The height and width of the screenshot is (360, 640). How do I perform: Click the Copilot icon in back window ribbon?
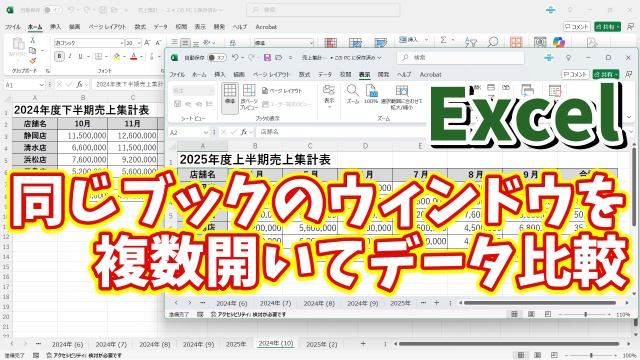[x=559, y=42]
